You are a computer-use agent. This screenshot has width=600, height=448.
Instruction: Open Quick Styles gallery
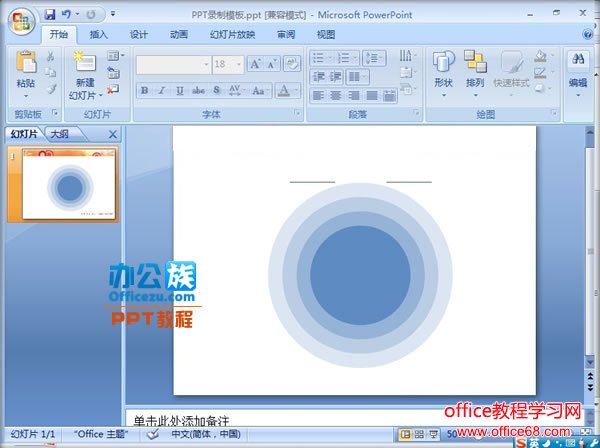(511, 72)
